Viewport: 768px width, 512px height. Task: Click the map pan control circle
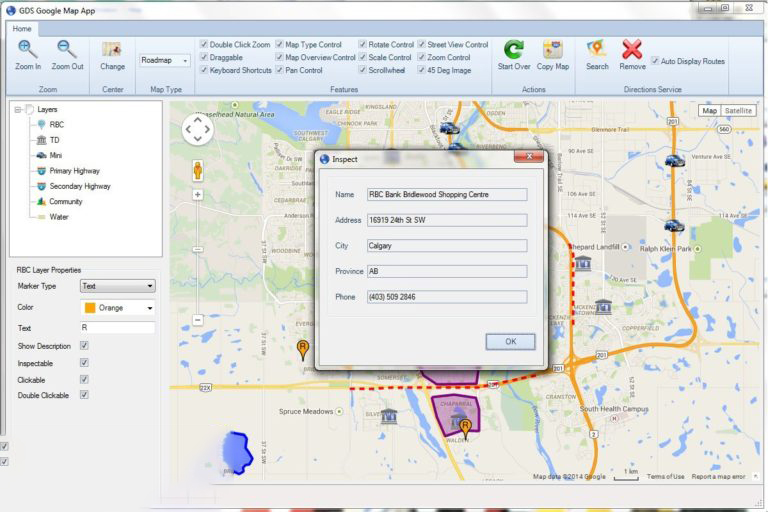tap(197, 130)
